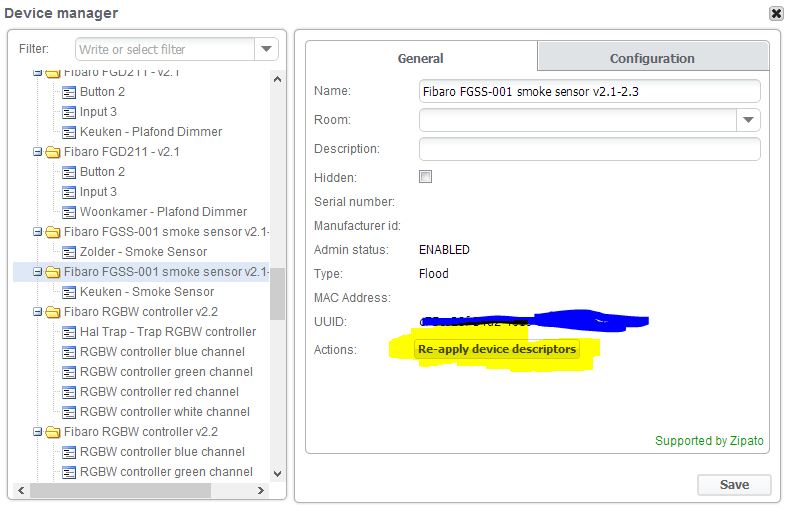Viewport: 790px width, 511px height.
Task: Click the Description text field
Action: point(589,149)
